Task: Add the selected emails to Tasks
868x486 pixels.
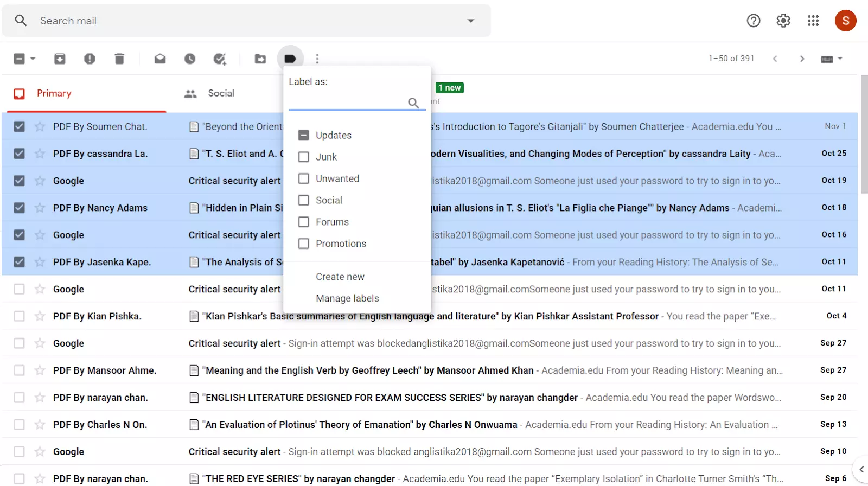Action: [x=220, y=59]
